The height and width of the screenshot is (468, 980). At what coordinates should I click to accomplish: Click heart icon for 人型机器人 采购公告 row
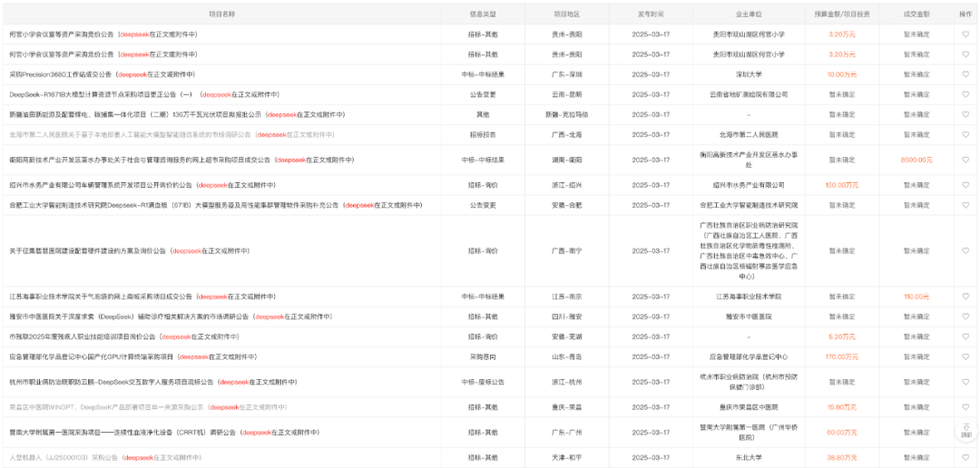pos(965,457)
